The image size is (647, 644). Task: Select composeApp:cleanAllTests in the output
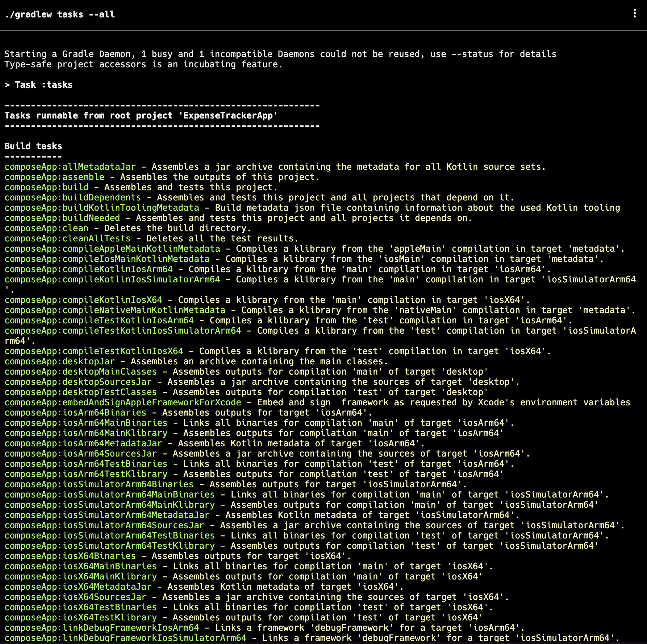click(x=67, y=238)
